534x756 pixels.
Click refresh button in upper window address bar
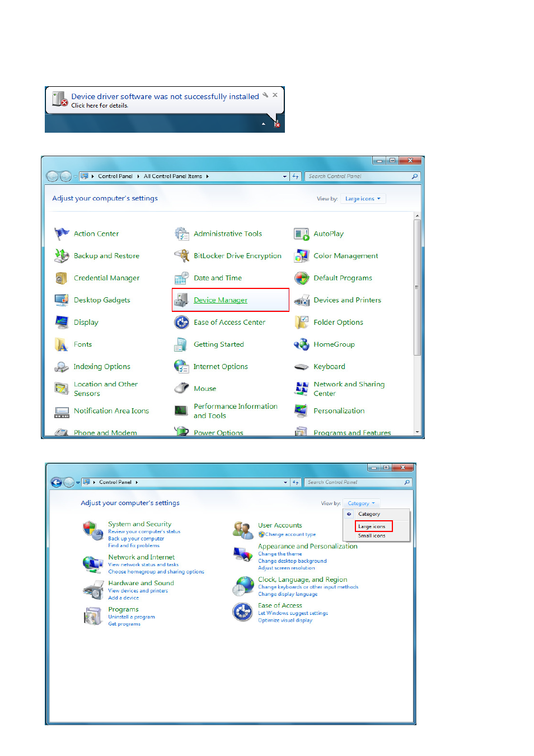296,176
